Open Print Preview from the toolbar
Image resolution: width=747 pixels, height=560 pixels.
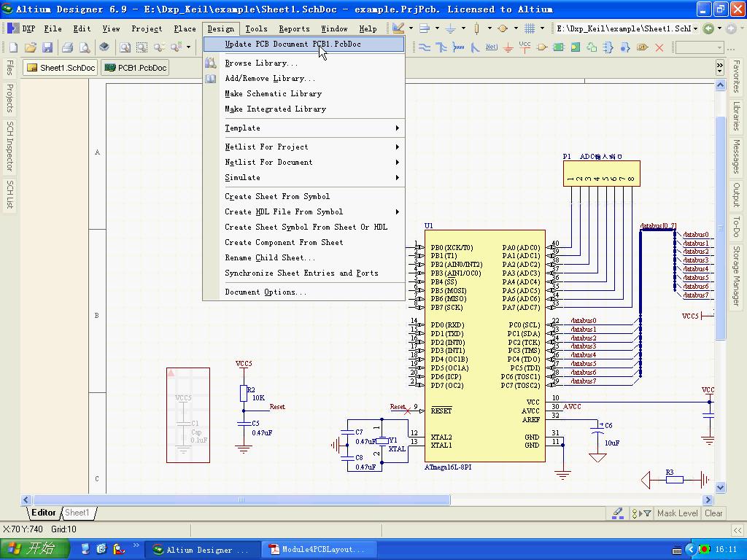click(85, 47)
